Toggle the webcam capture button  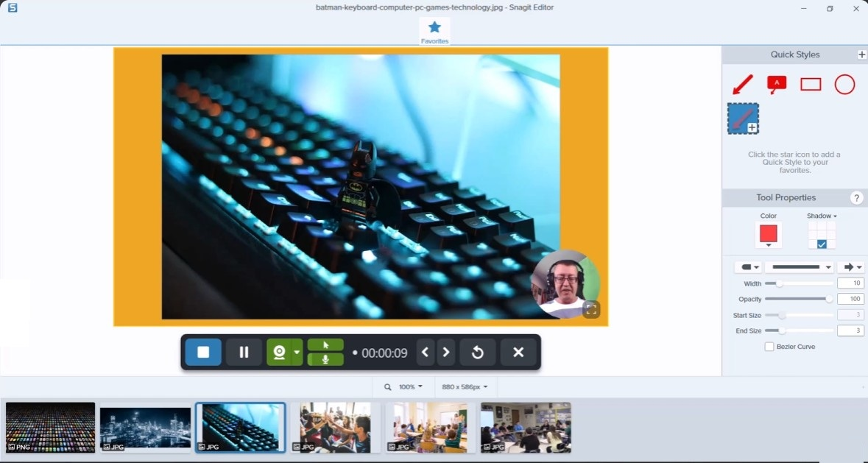pyautogui.click(x=280, y=353)
